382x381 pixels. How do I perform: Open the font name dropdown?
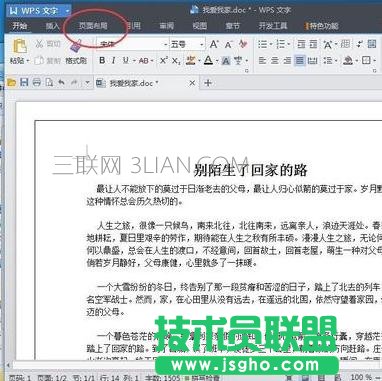click(166, 44)
